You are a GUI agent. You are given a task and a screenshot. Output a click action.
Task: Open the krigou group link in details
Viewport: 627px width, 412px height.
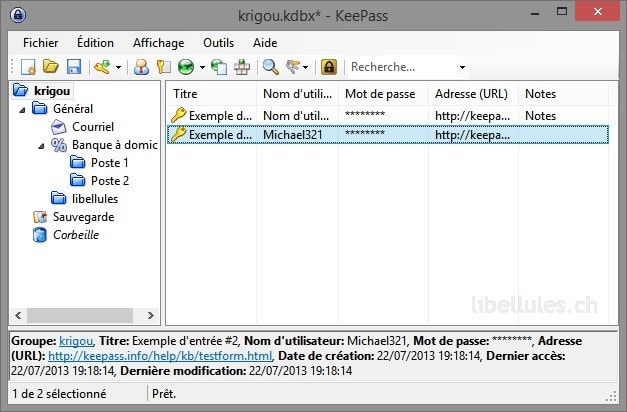point(76,341)
